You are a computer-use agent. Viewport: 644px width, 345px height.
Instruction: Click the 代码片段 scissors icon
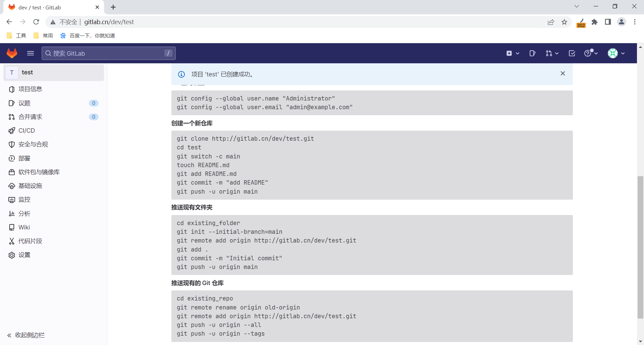[12, 241]
